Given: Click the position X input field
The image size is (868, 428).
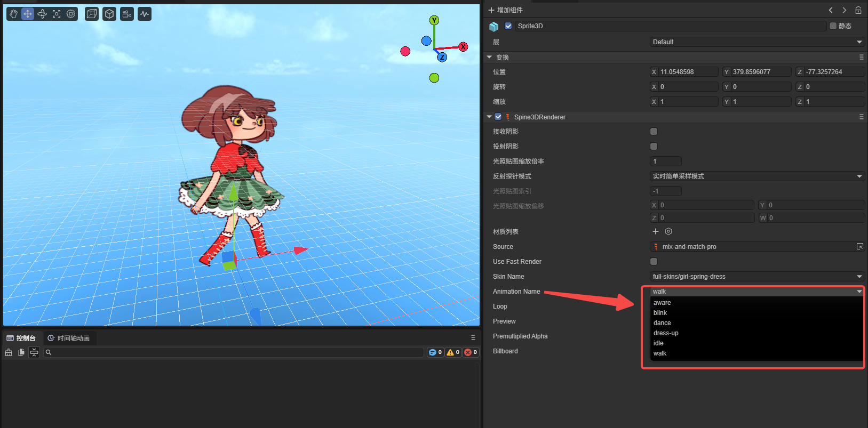Looking at the screenshot, I should tap(688, 72).
